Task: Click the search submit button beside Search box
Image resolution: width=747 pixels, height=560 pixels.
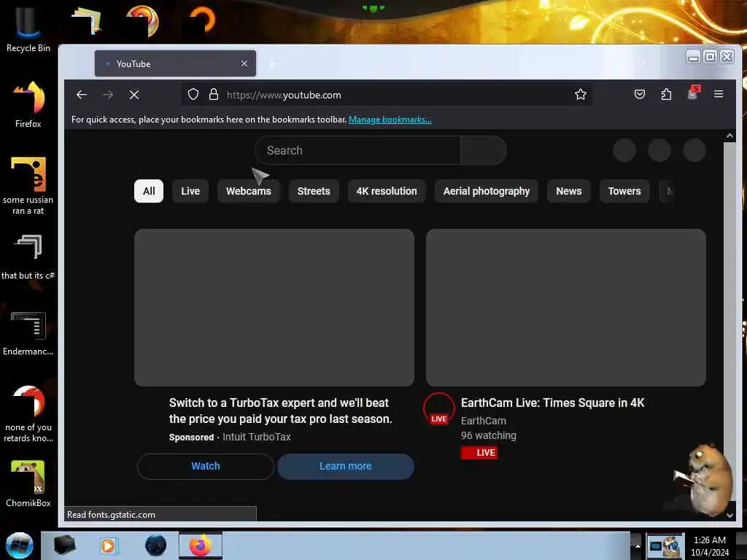Action: coord(483,150)
